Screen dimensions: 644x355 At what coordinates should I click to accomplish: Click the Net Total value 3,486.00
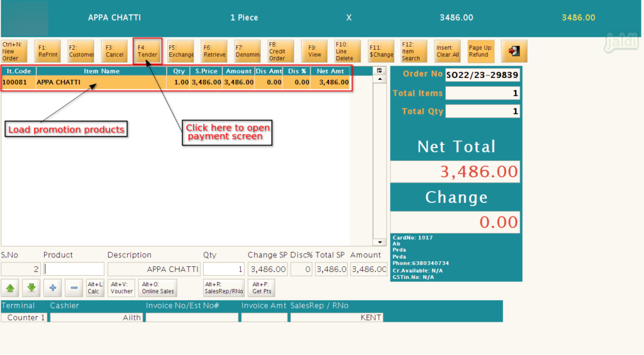[455, 171]
